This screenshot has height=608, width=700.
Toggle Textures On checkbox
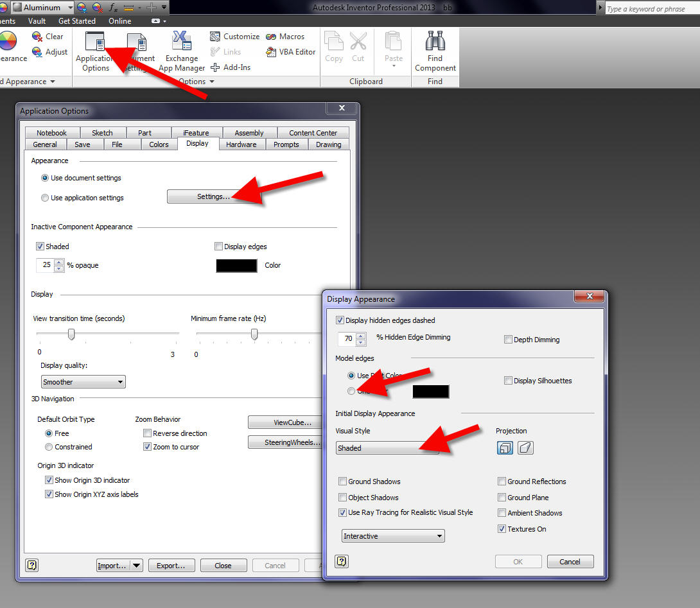(x=502, y=528)
